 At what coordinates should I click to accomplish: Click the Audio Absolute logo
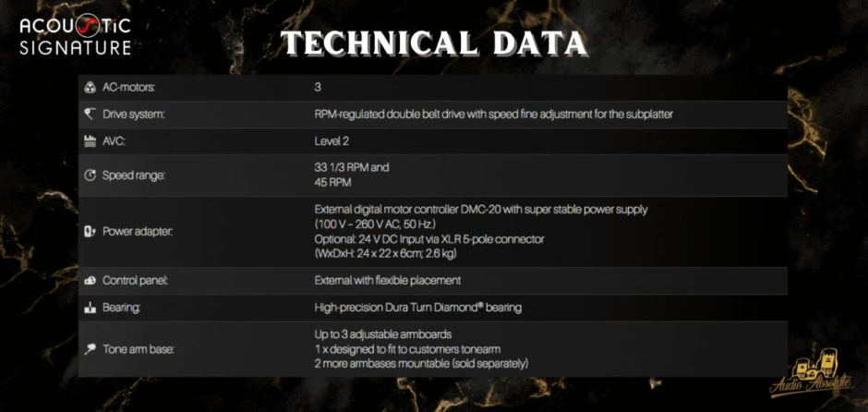807,376
